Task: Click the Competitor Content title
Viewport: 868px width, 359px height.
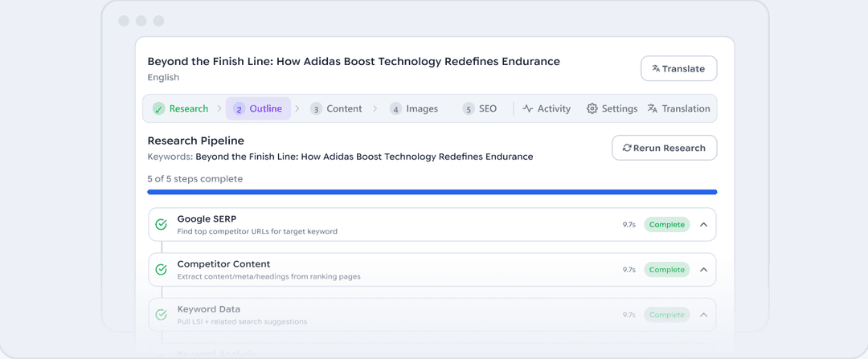Action: (x=223, y=264)
